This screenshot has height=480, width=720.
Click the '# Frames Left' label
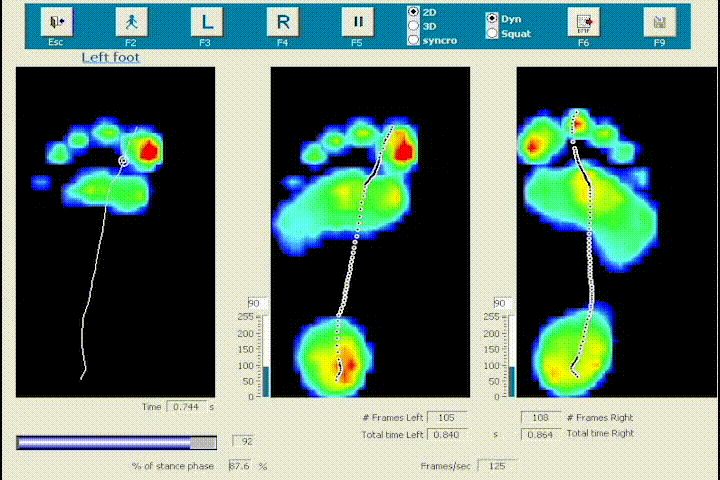pos(393,418)
